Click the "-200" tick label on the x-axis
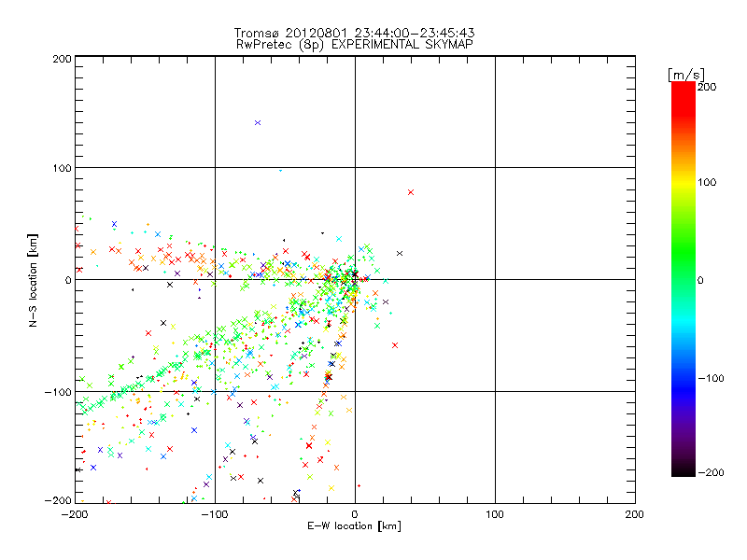Image resolution: width=747 pixels, height=560 pixels. [73, 513]
